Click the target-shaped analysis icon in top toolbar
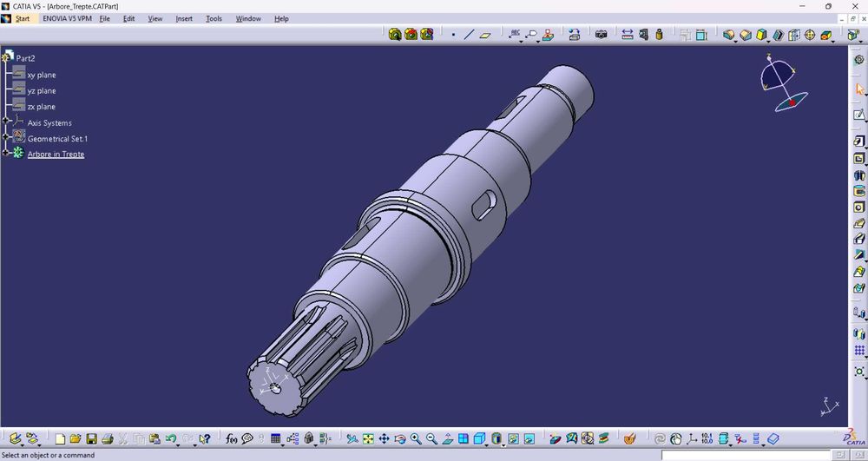This screenshot has width=868, height=461. (x=810, y=35)
